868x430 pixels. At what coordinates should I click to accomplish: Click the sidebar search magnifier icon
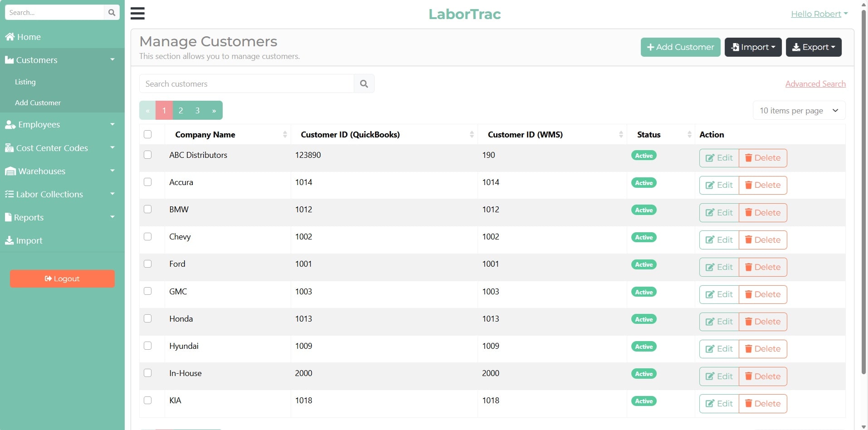click(x=112, y=13)
